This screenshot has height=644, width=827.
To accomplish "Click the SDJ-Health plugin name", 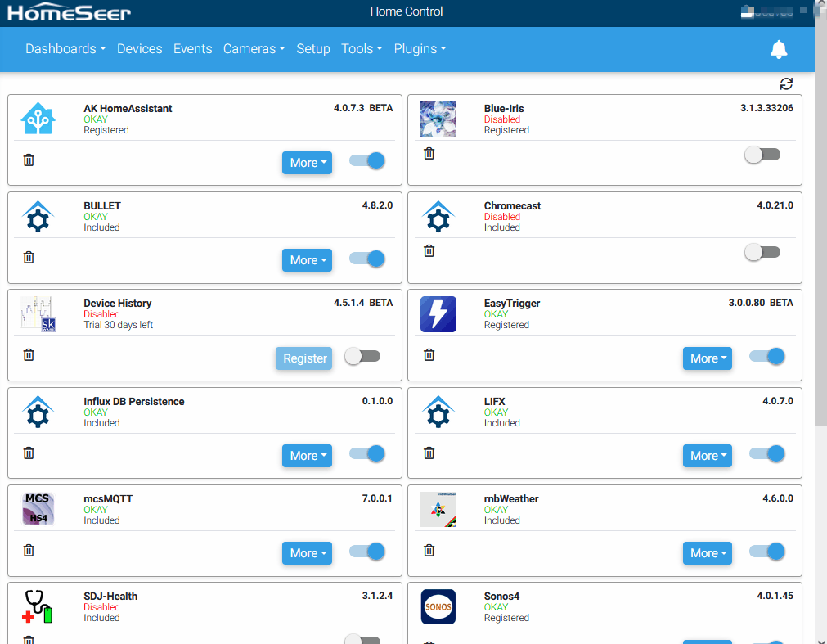I will 110,596.
